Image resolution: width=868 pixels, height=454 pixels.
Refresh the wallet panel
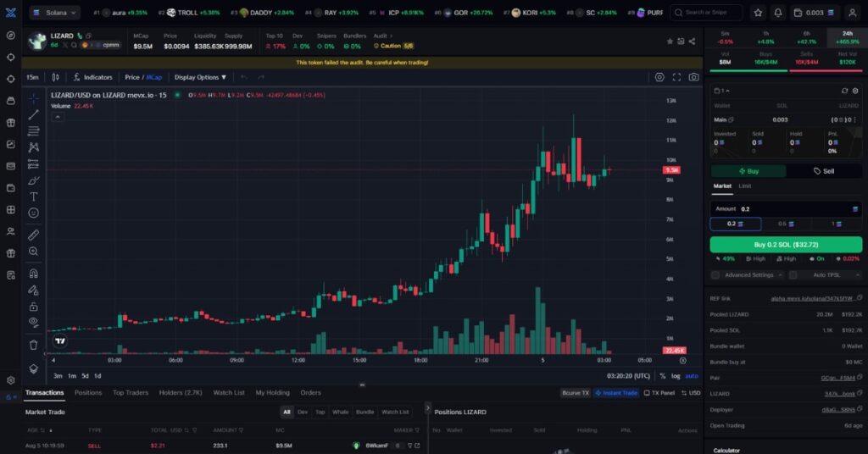pyautogui.click(x=844, y=91)
